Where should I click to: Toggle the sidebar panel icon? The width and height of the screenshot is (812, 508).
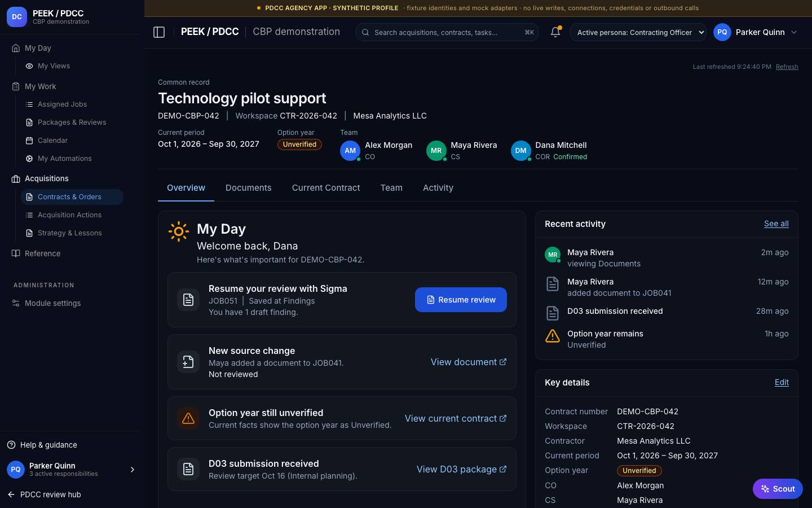159,32
